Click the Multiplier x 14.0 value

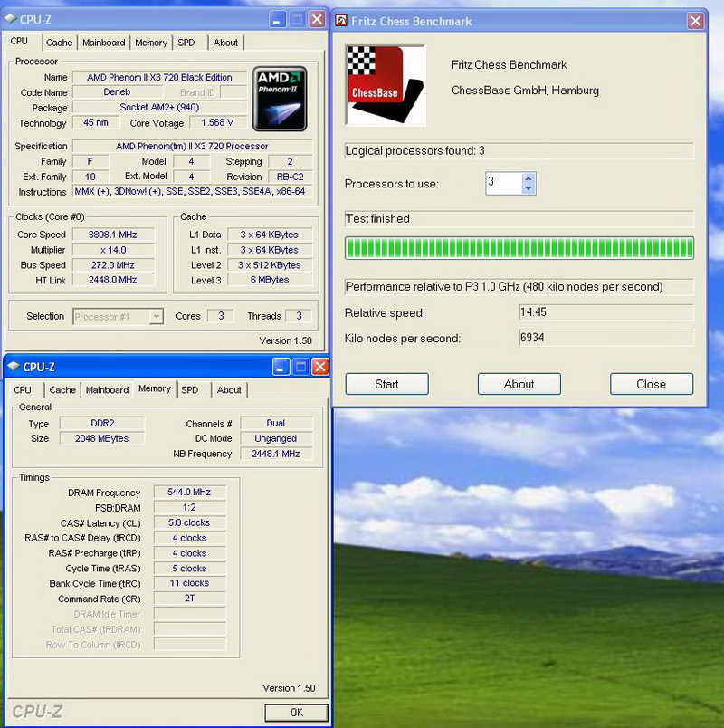[113, 250]
